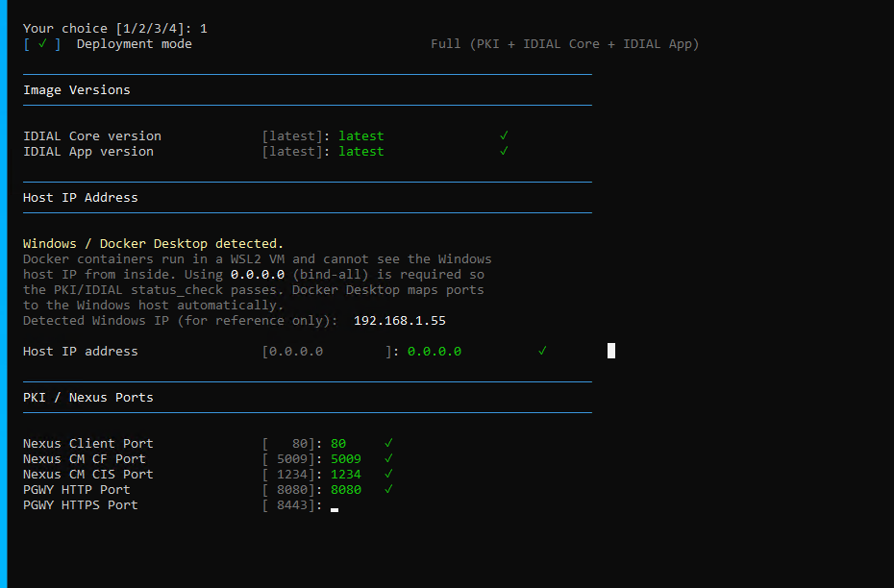The height and width of the screenshot is (588, 894).
Task: Select 'Full (PKI + IDIAL Core + IDIAL App)' text
Action: point(564,44)
